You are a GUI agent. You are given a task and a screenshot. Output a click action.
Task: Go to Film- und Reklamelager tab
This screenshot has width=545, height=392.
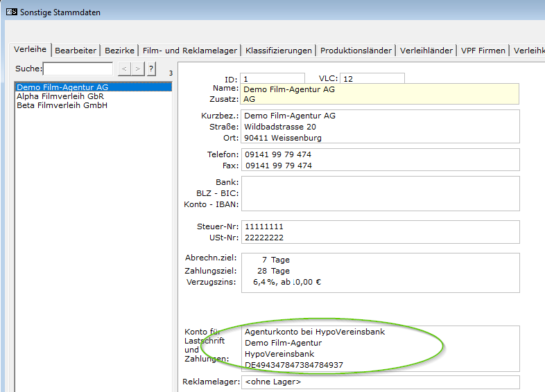coord(190,51)
